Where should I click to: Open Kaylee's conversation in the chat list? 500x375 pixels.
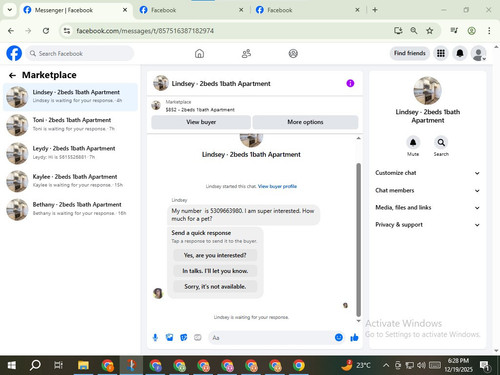tap(70, 181)
